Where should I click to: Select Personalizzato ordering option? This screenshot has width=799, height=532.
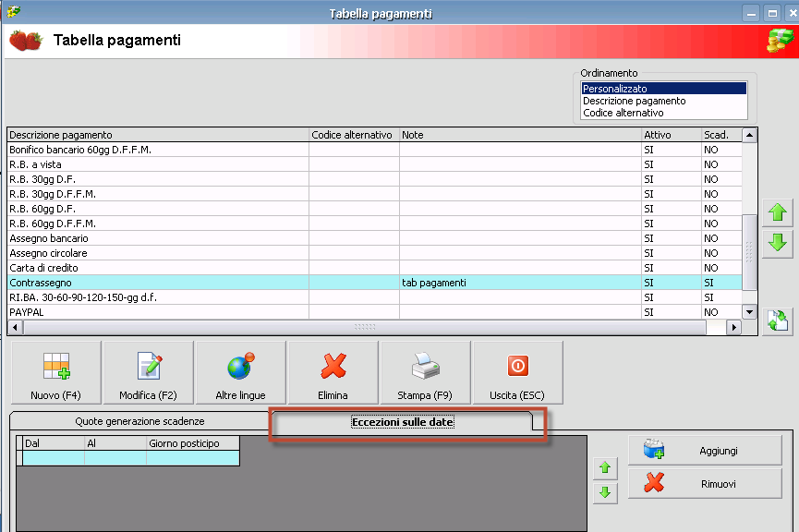[x=663, y=89]
